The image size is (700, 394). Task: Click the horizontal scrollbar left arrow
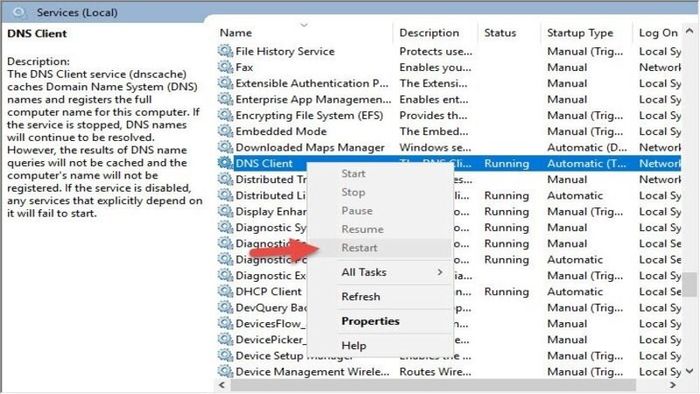pyautogui.click(x=223, y=385)
